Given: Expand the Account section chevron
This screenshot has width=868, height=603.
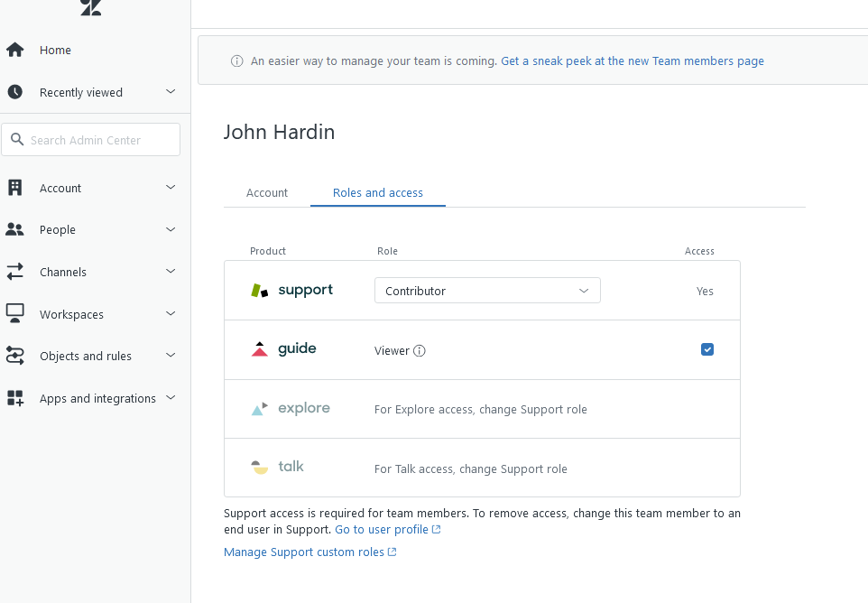Looking at the screenshot, I should point(171,187).
